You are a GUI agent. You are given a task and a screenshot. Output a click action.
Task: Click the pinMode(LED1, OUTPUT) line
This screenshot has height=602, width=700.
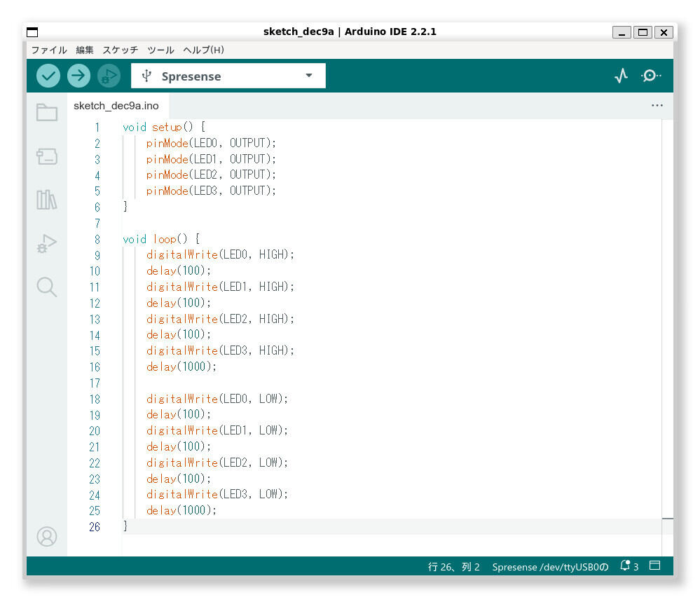pos(211,159)
